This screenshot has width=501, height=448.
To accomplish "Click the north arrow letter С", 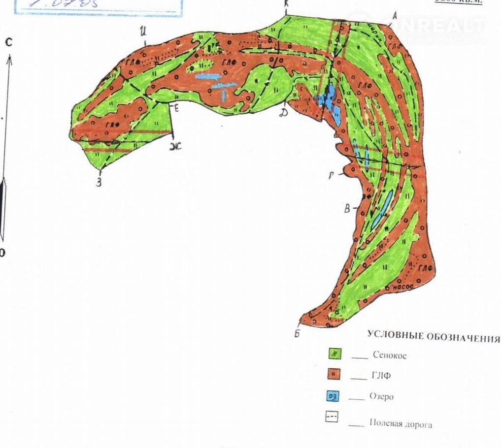I will pos(8,42).
